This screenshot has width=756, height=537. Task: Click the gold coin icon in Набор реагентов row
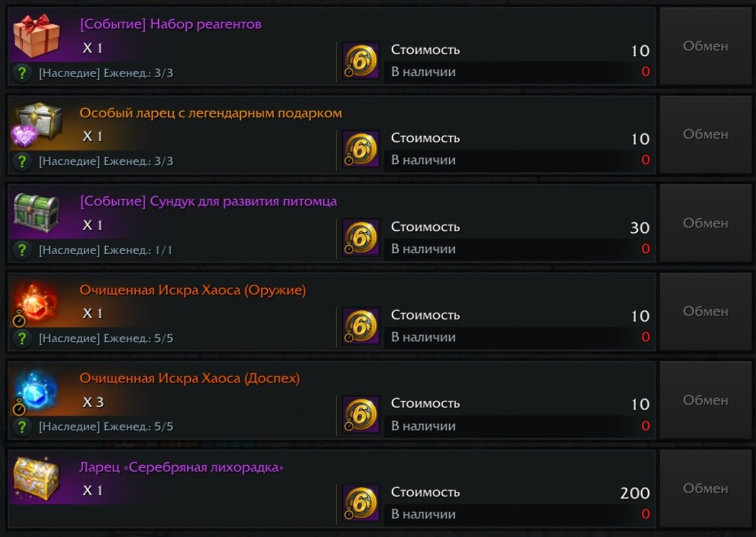pyautogui.click(x=361, y=59)
